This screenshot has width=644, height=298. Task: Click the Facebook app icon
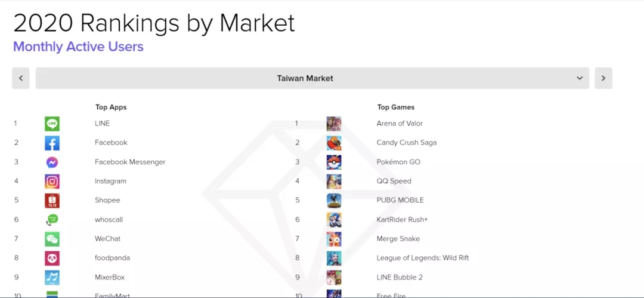(52, 143)
